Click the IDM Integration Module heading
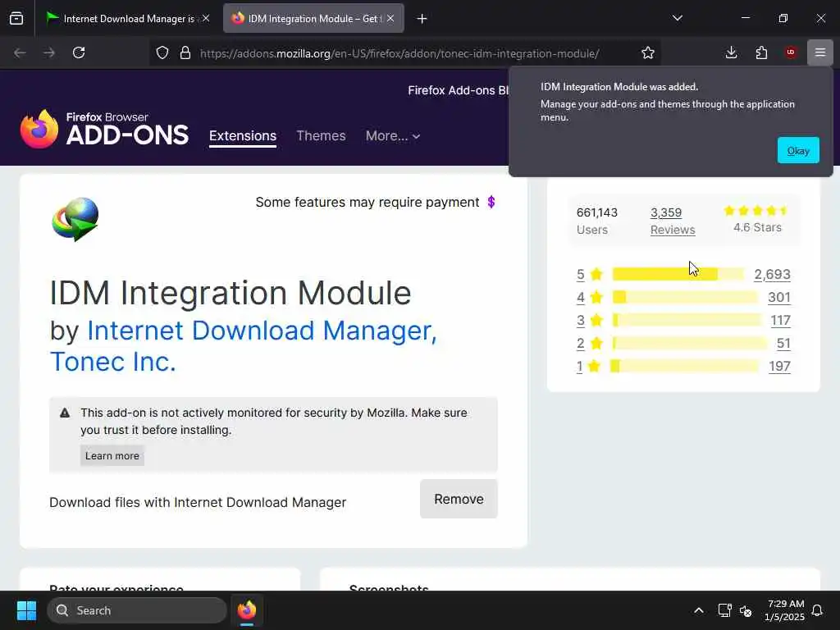The image size is (840, 630). click(x=231, y=293)
